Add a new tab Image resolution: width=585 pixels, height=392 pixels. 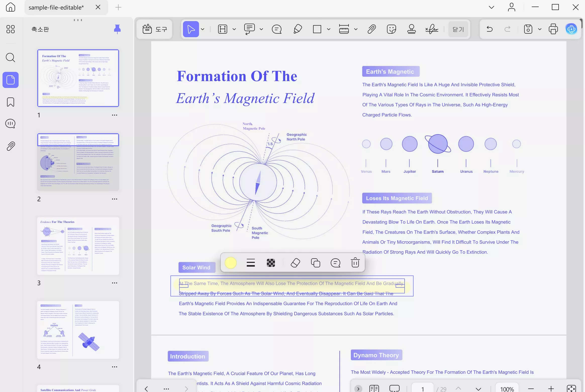pyautogui.click(x=118, y=7)
